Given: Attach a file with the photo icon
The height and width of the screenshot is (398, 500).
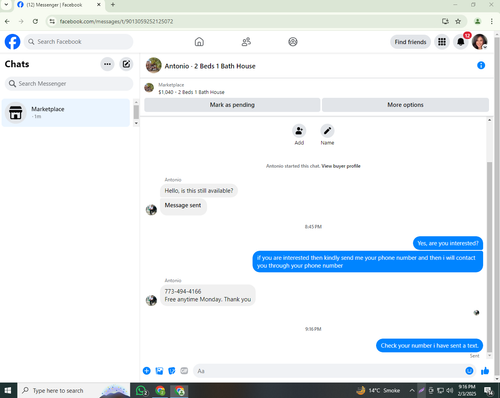Looking at the screenshot, I should pos(159,371).
